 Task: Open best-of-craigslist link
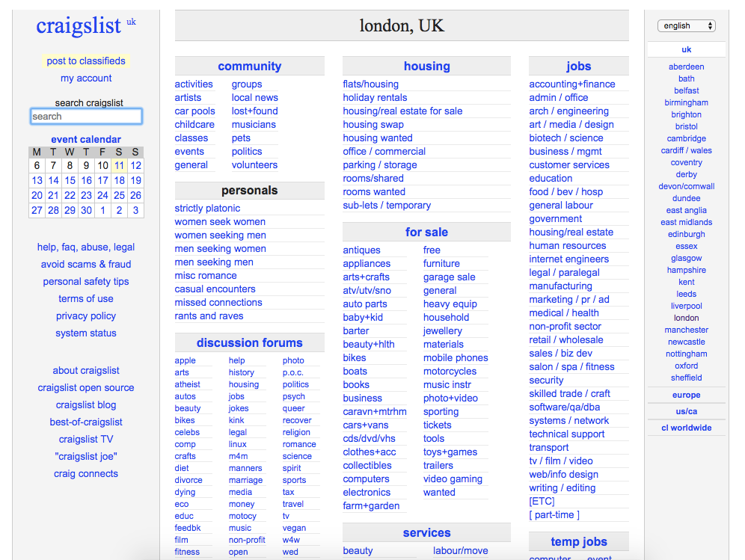point(86,422)
